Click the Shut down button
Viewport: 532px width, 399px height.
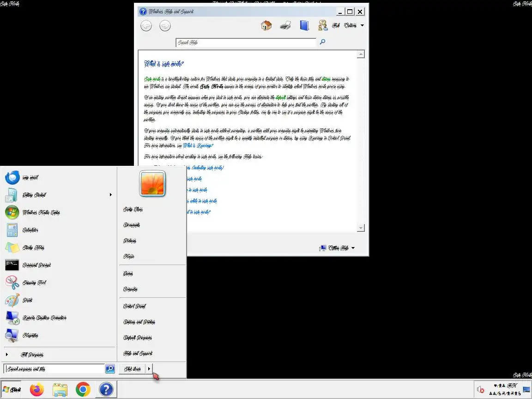(133, 369)
